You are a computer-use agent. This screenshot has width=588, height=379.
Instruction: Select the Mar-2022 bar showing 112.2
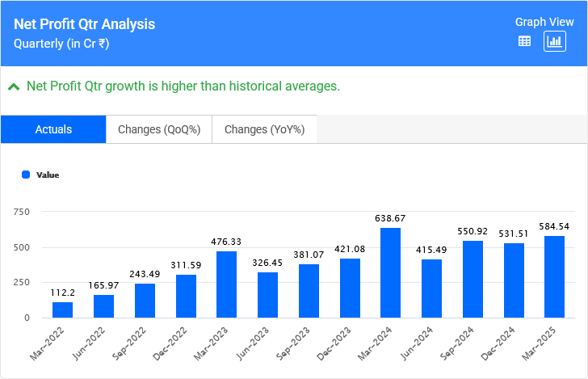[63, 310]
